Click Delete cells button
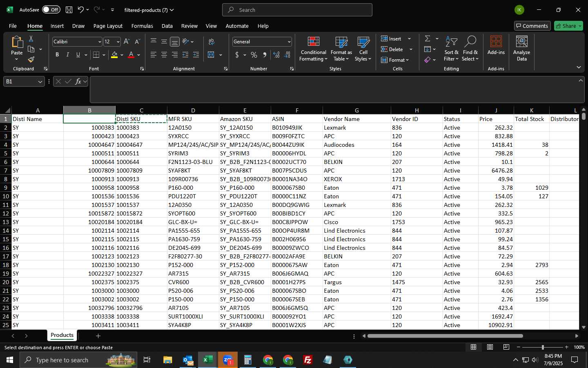This screenshot has width=588, height=368. coord(392,49)
